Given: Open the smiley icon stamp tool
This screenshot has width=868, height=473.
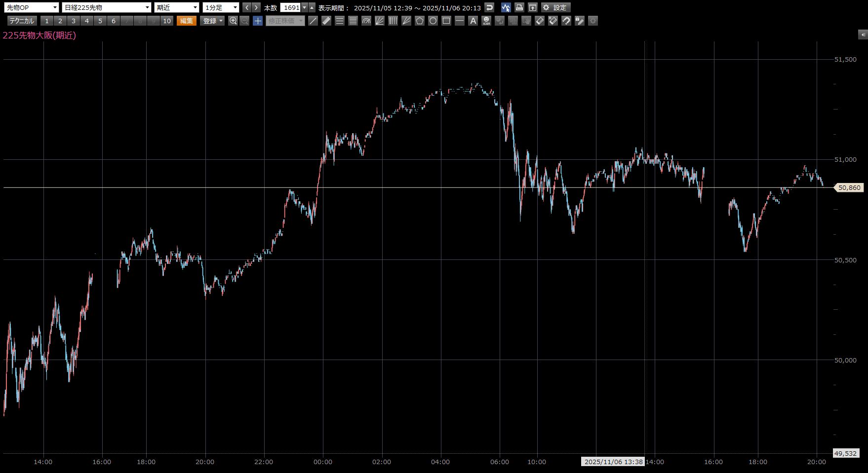Looking at the screenshot, I should pos(486,21).
